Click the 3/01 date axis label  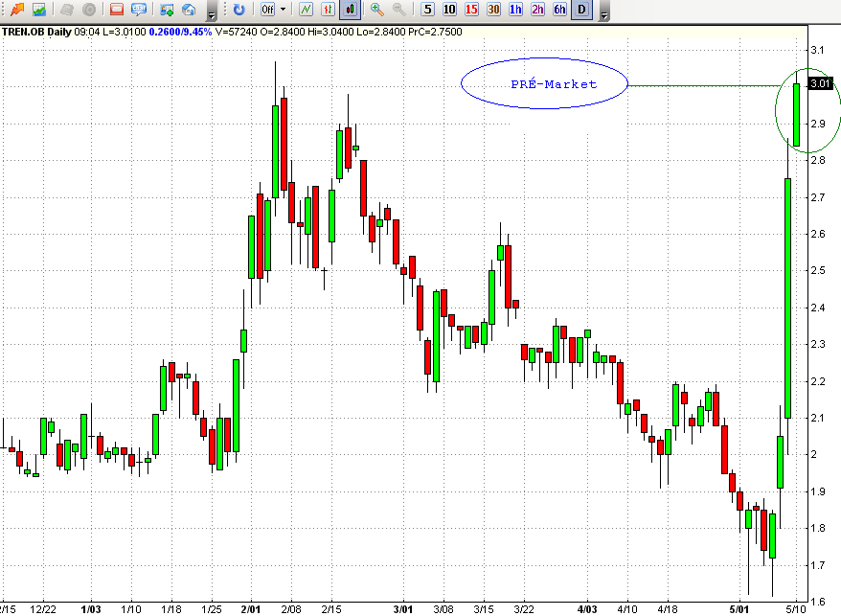[x=403, y=609]
